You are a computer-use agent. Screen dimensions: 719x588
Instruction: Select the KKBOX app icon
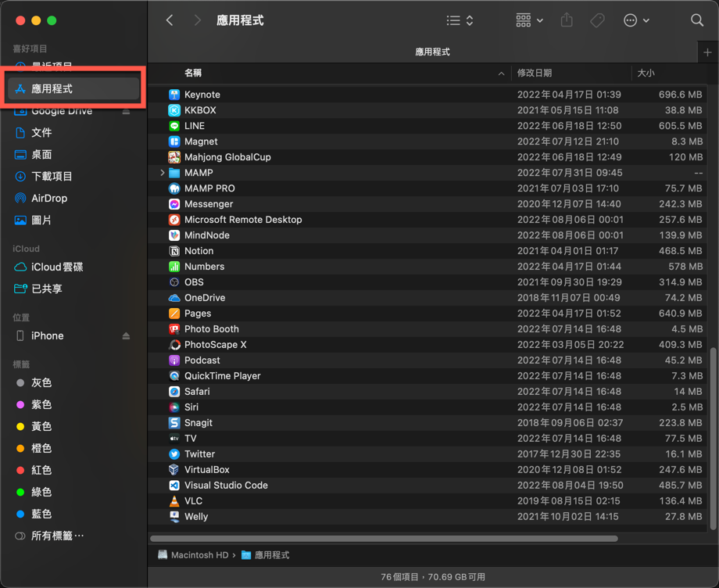173,110
